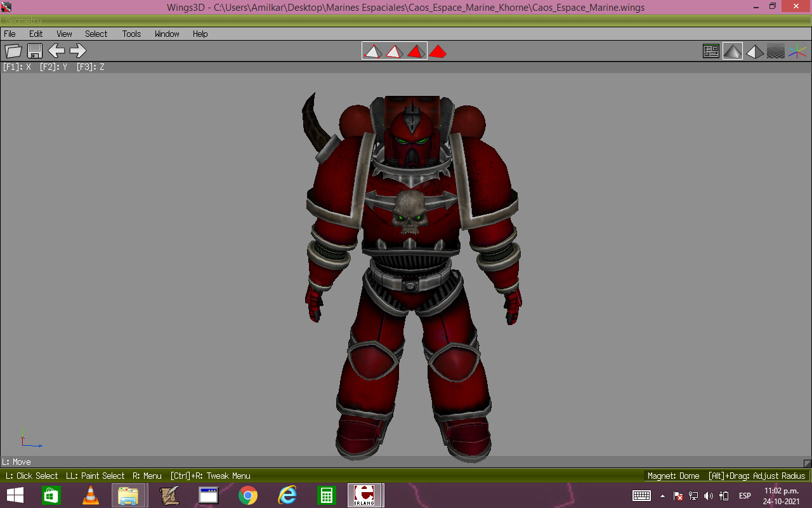Viewport: 812px width, 508px height.
Task: Expand the hidden icons tray arrow
Action: pyautogui.click(x=664, y=495)
